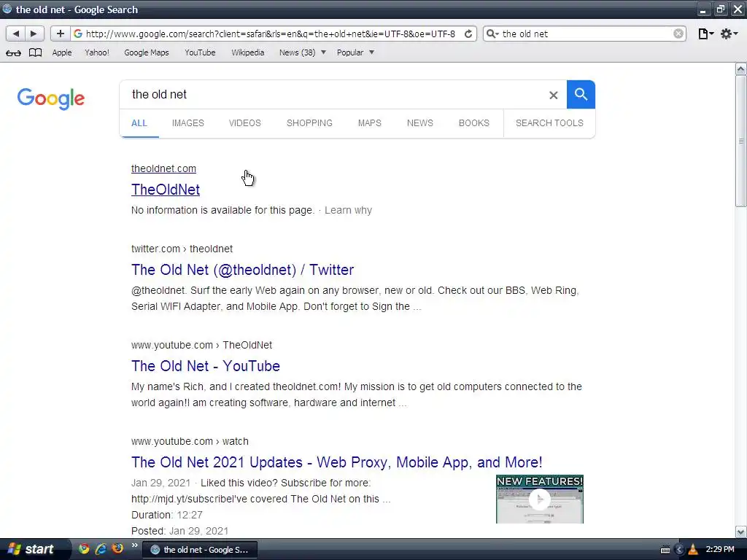This screenshot has width=747, height=560.
Task: Click twitter.com › theoldnet breadcrumb
Action: pos(182,249)
